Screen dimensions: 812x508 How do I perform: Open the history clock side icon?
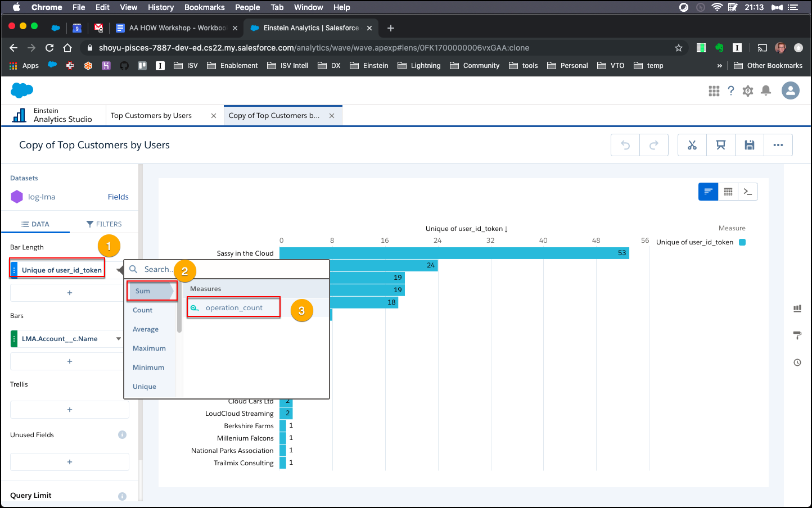(x=797, y=362)
